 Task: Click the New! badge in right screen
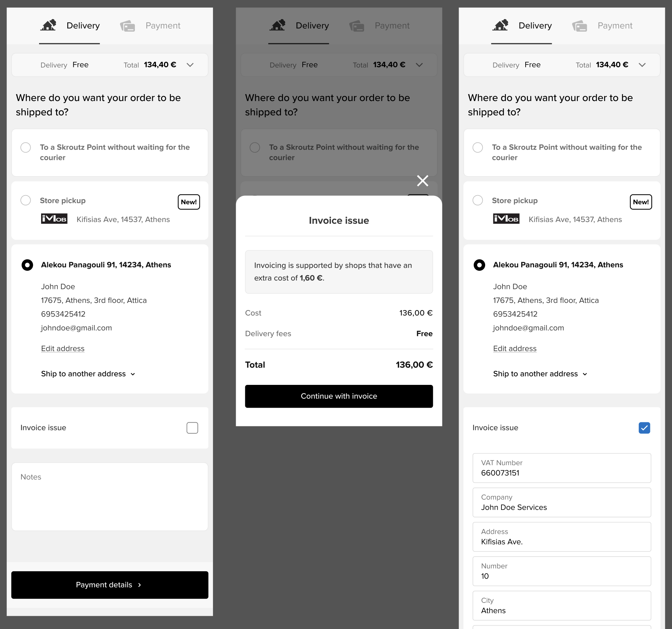[640, 202]
